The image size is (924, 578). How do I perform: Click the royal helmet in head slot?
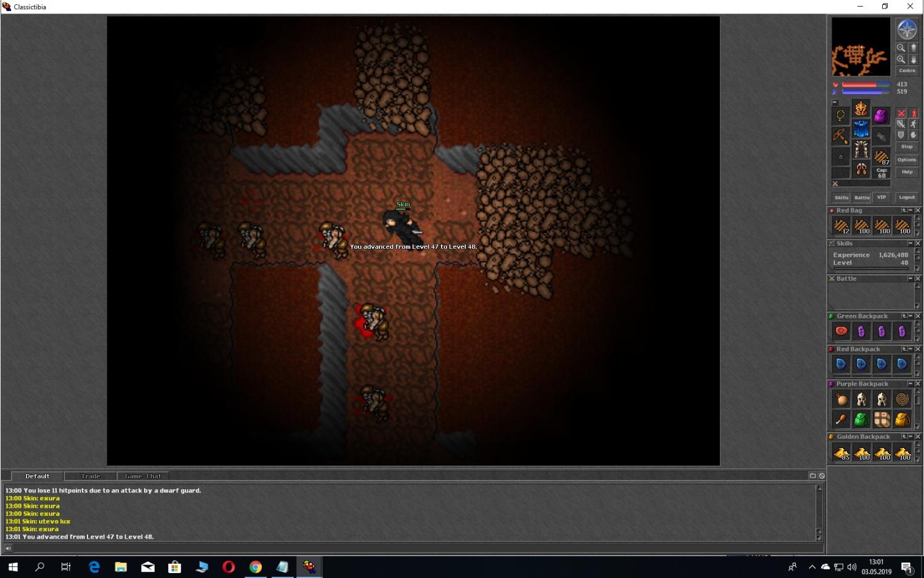[x=861, y=109]
